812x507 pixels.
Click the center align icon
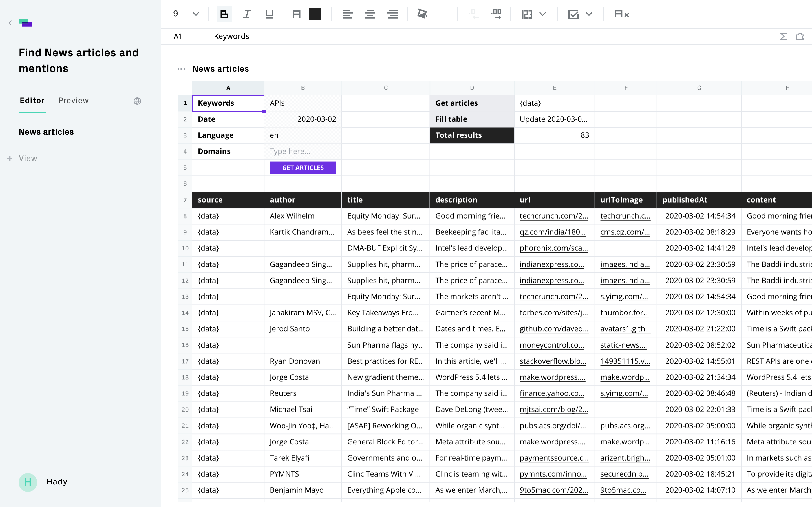pyautogui.click(x=370, y=14)
